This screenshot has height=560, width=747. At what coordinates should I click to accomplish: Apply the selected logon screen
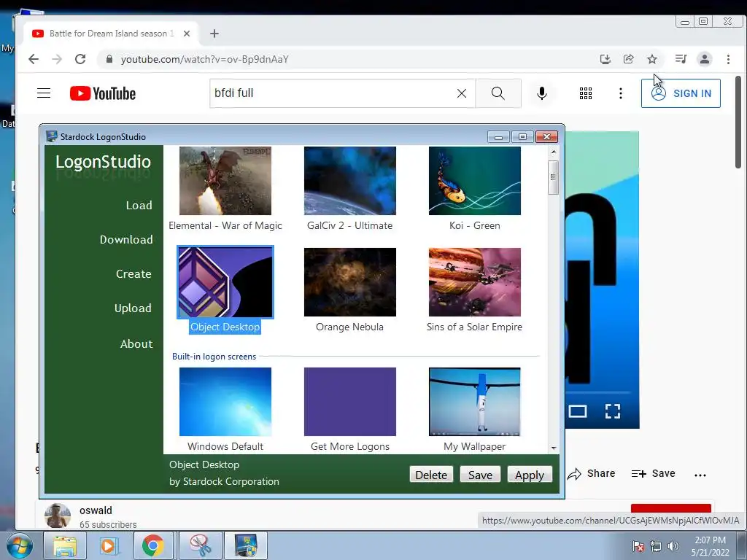pyautogui.click(x=530, y=475)
